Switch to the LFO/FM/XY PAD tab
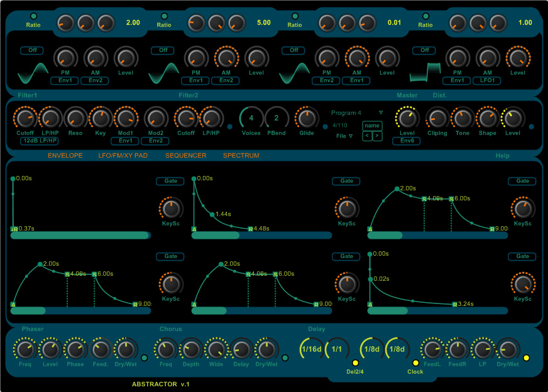This screenshot has height=392, width=548. point(123,155)
